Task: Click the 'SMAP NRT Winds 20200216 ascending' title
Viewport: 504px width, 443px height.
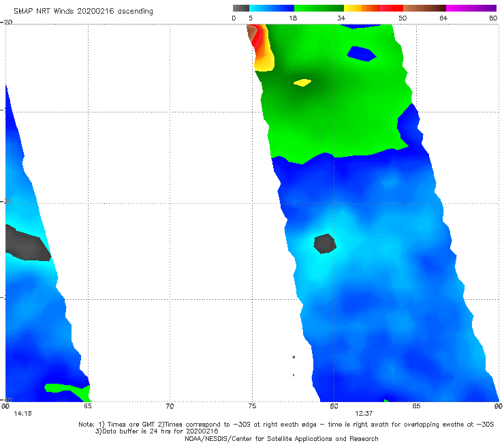Action: coord(83,12)
